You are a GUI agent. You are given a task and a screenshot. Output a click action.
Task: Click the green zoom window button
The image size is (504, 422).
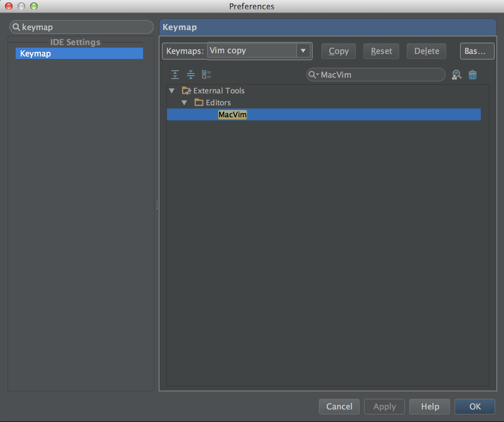pyautogui.click(x=34, y=6)
